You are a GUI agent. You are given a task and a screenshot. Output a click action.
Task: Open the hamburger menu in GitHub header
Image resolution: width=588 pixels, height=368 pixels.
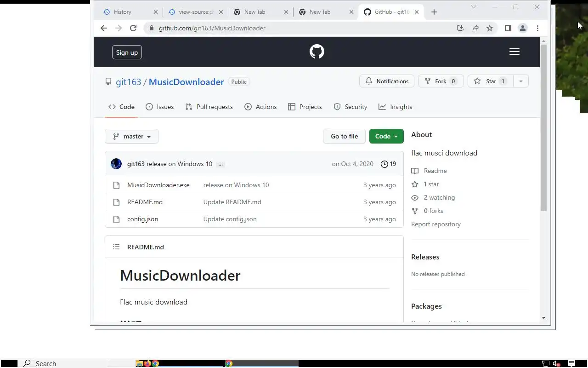click(x=514, y=52)
